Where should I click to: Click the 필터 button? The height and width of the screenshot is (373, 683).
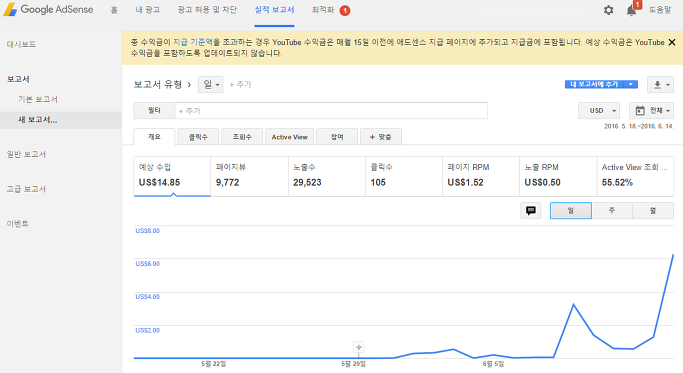click(x=154, y=111)
